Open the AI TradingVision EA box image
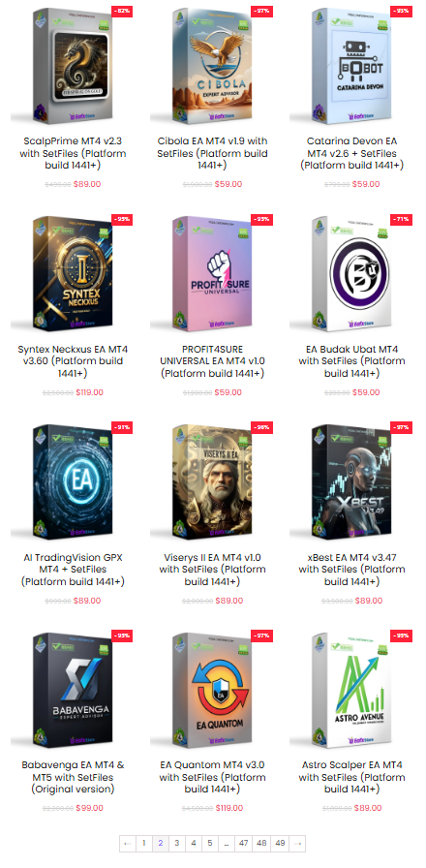Viewport: 426px width, 868px height. click(73, 481)
